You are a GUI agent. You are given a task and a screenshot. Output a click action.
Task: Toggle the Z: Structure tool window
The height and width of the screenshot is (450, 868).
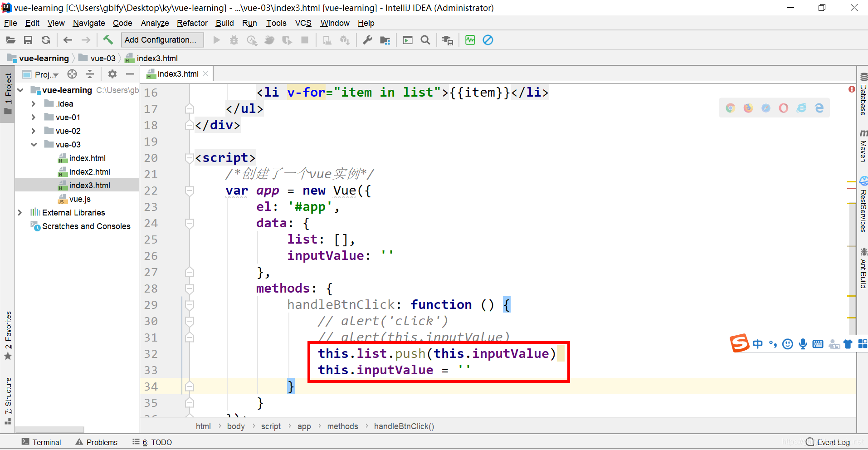point(8,401)
